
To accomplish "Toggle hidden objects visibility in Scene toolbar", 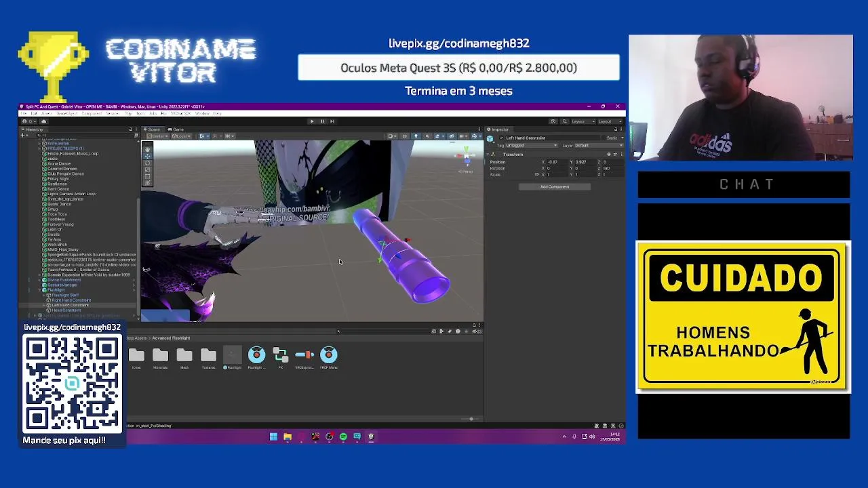I will tap(452, 136).
